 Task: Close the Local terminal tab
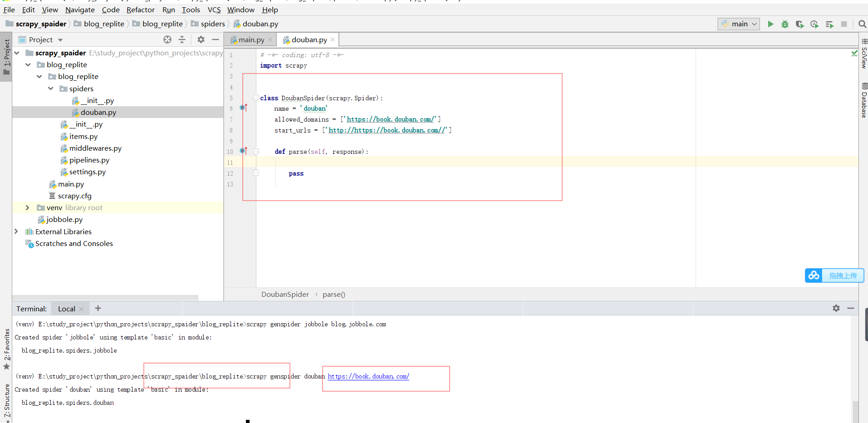click(81, 309)
